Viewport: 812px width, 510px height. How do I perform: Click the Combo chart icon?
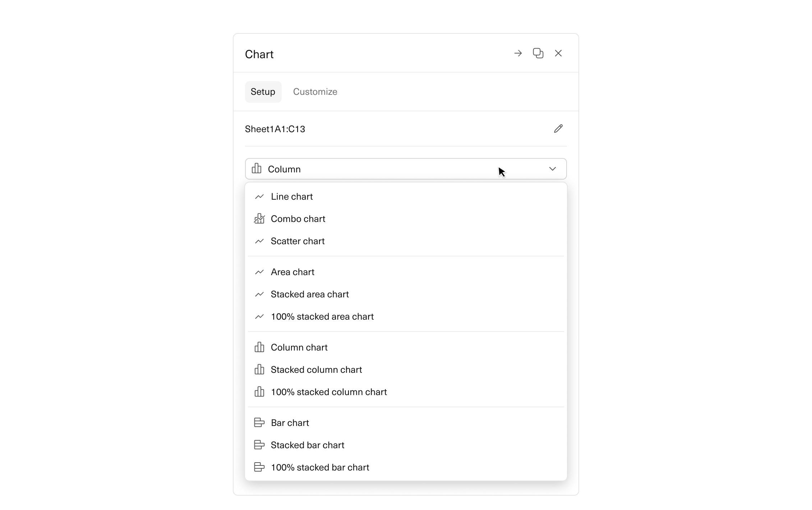coord(259,219)
